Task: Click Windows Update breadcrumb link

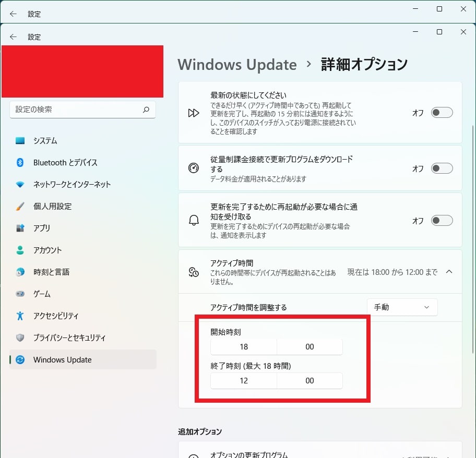Action: click(x=237, y=65)
